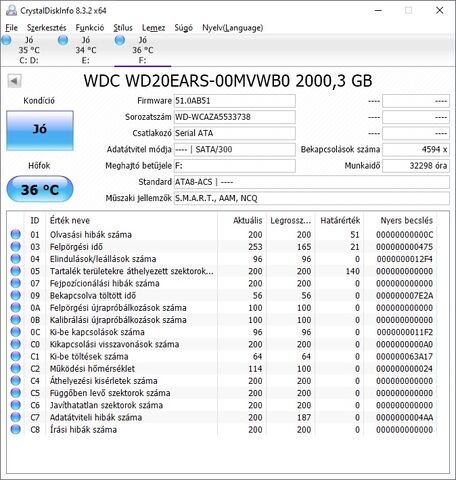Open the File menu
This screenshot has height=480, width=456.
coord(11,28)
